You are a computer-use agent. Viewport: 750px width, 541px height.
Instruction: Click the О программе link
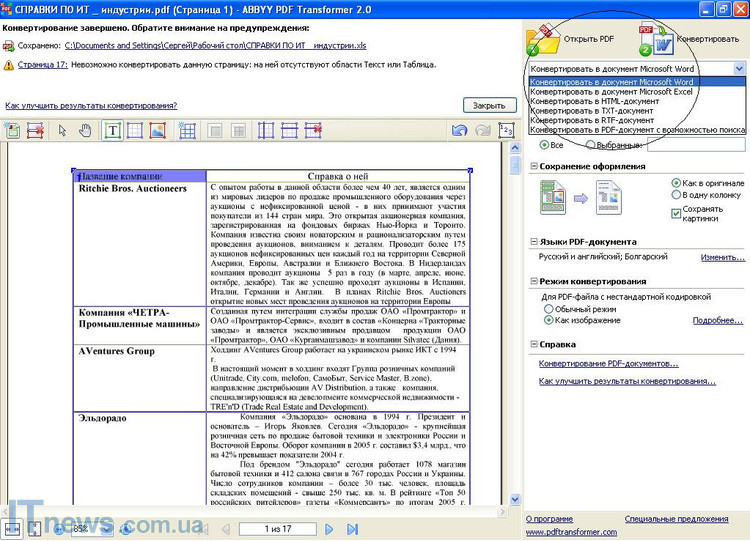click(x=549, y=519)
